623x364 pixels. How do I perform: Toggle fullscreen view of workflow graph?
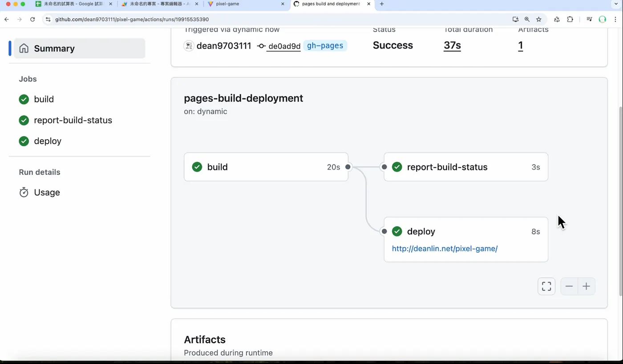pyautogui.click(x=546, y=286)
